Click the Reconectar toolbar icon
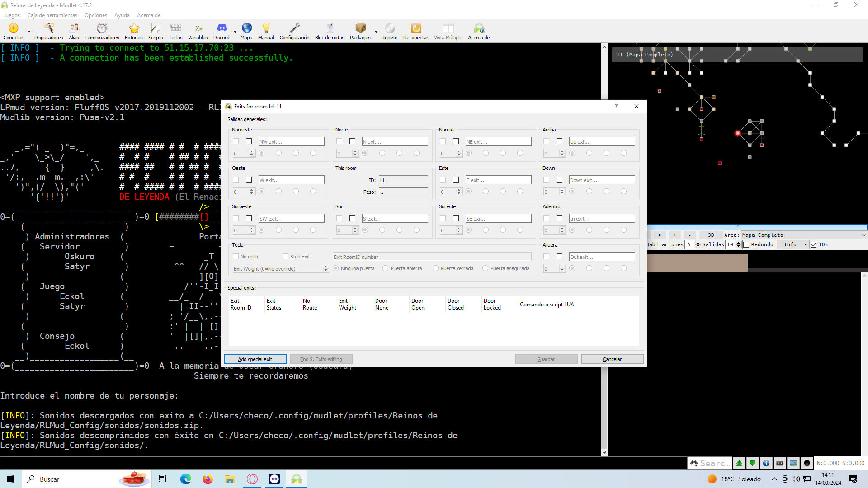The height and width of the screenshot is (488, 868). point(415,31)
